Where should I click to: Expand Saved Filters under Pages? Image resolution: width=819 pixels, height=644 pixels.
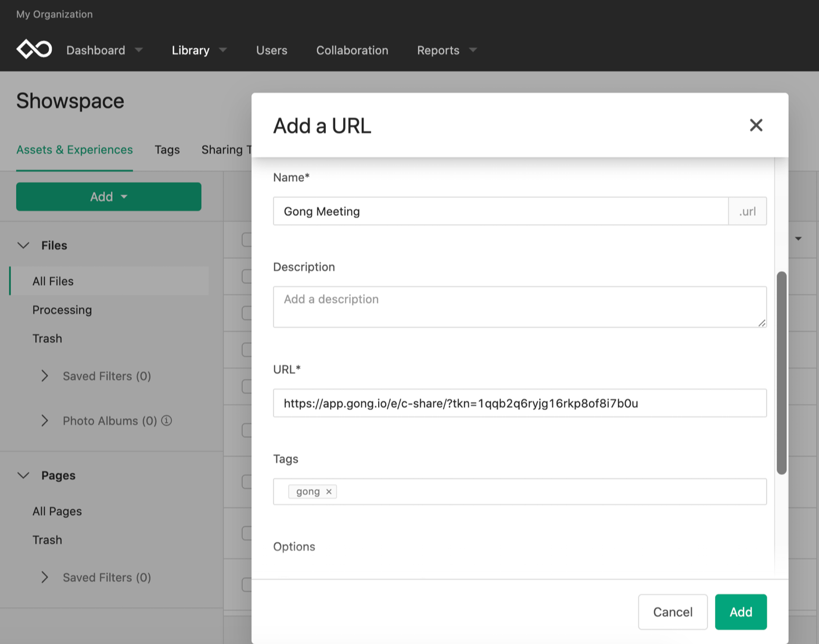[x=45, y=577]
